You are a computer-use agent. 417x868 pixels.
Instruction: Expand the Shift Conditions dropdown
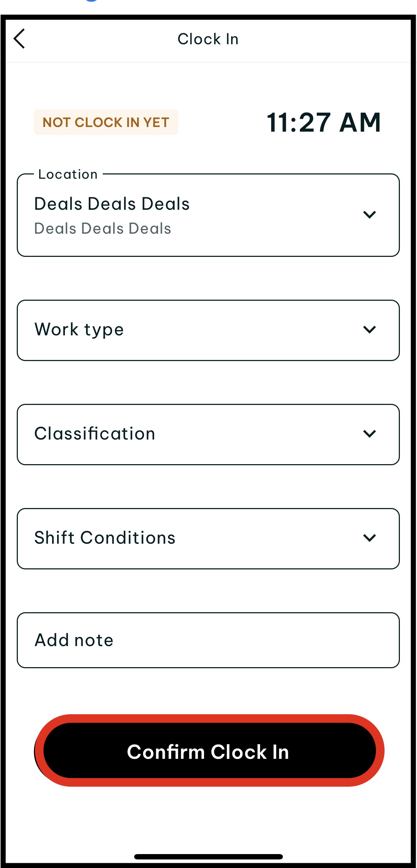(208, 539)
